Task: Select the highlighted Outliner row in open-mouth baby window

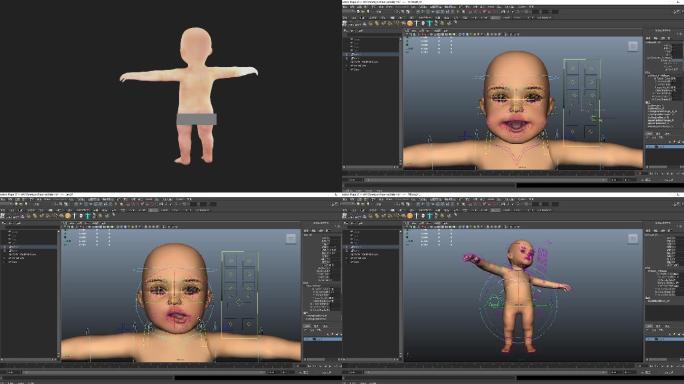Action: (371, 55)
